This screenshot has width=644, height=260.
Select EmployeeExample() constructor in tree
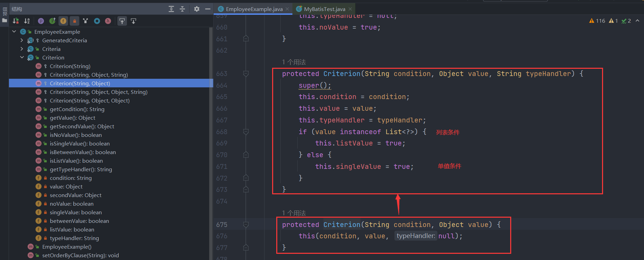point(67,247)
